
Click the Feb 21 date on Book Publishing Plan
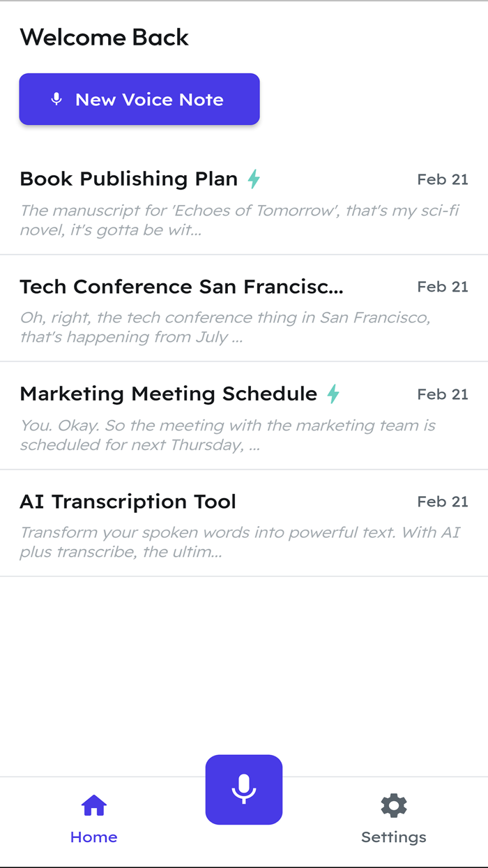[443, 179]
